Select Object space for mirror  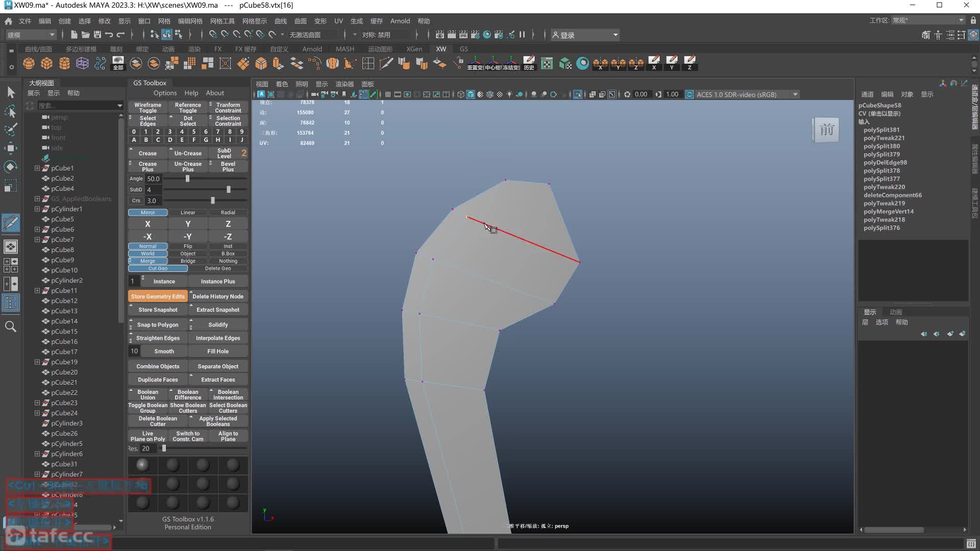188,254
